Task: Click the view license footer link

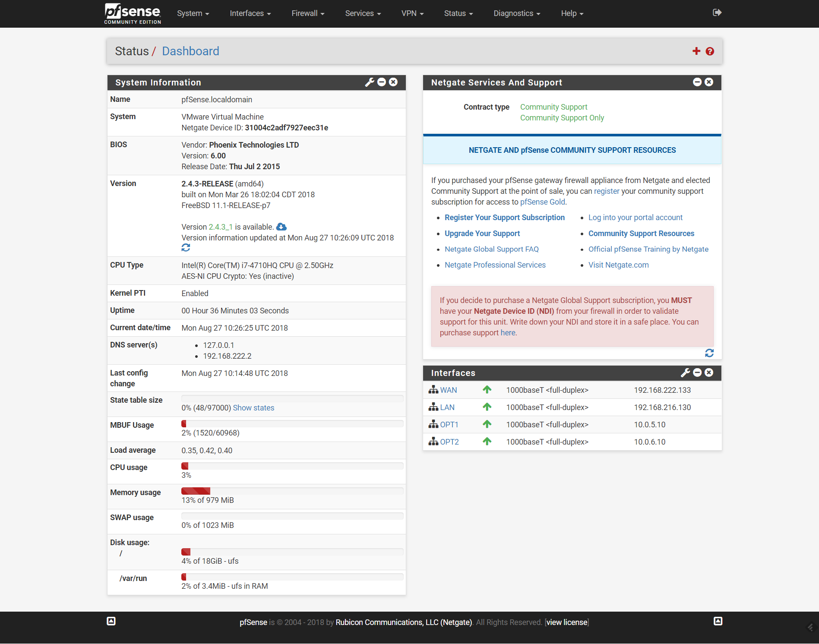Action: point(567,622)
